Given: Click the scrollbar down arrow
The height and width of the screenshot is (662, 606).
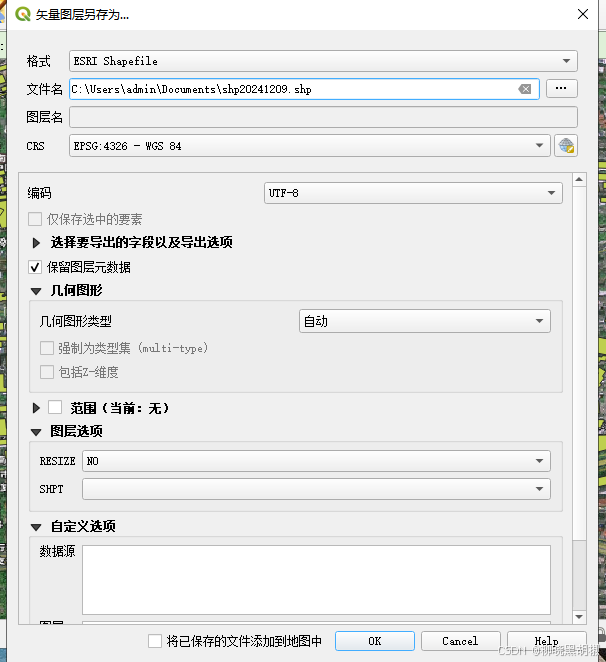Looking at the screenshot, I should click(x=579, y=617).
